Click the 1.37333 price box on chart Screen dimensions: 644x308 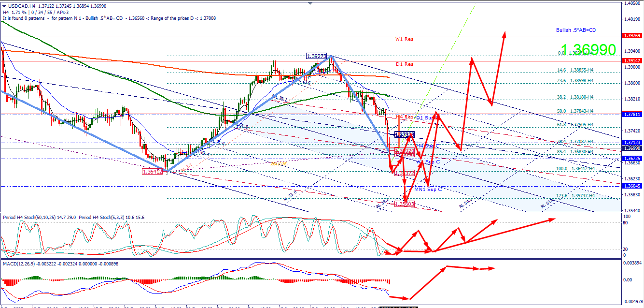(405, 134)
